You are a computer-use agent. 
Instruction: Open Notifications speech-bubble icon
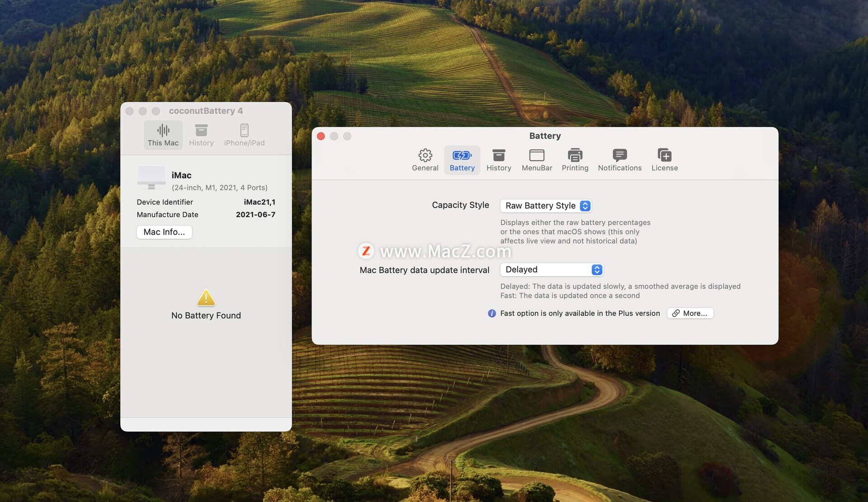pos(619,155)
